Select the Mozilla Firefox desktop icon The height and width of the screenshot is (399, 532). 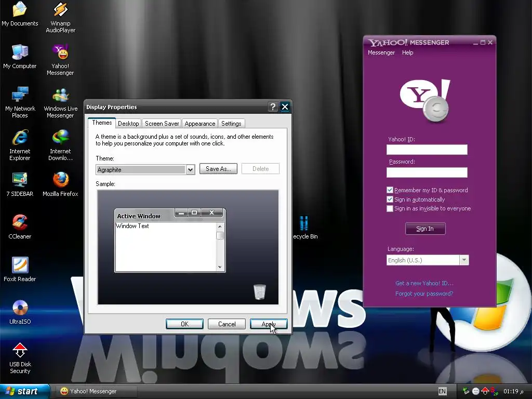tap(60, 184)
